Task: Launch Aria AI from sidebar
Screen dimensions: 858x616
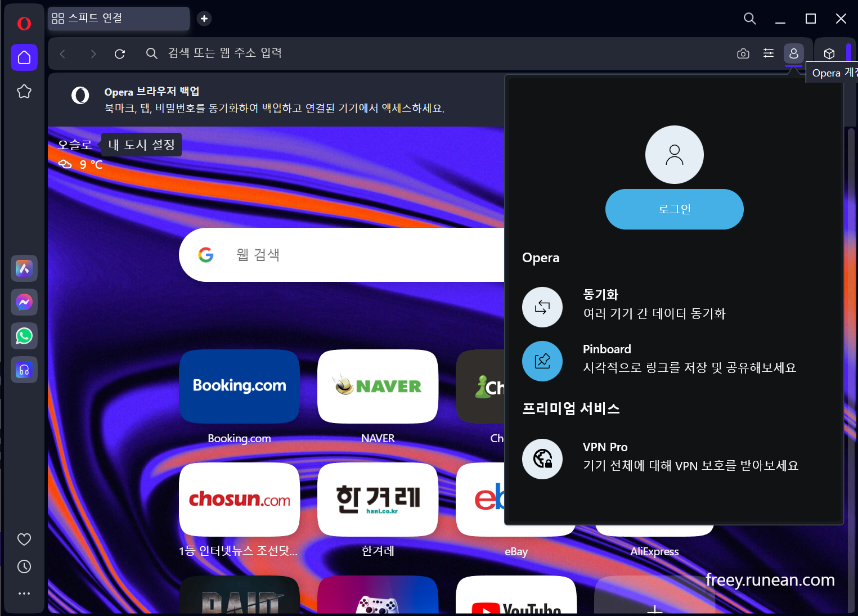Action: point(24,268)
